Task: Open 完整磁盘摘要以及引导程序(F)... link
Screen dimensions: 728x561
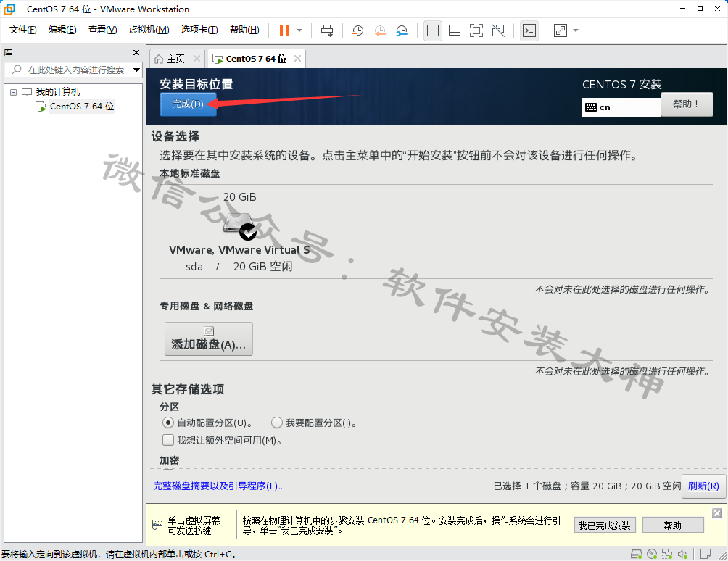Action: pyautogui.click(x=219, y=486)
